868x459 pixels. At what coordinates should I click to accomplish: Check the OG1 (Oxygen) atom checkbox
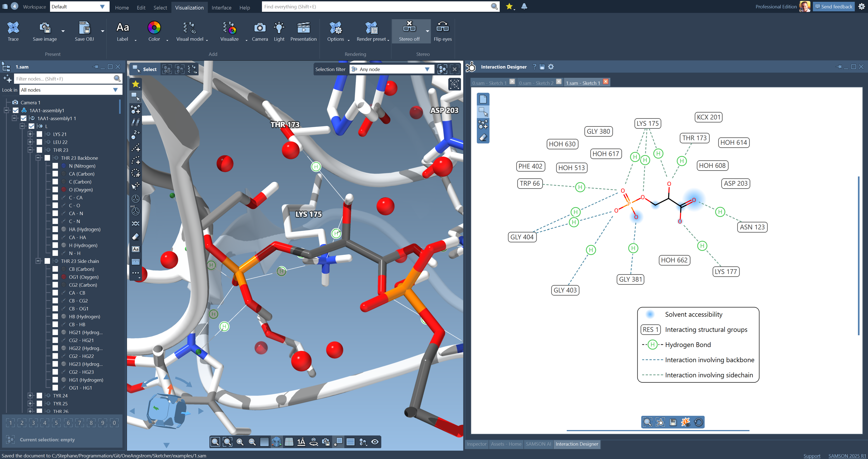(x=55, y=277)
